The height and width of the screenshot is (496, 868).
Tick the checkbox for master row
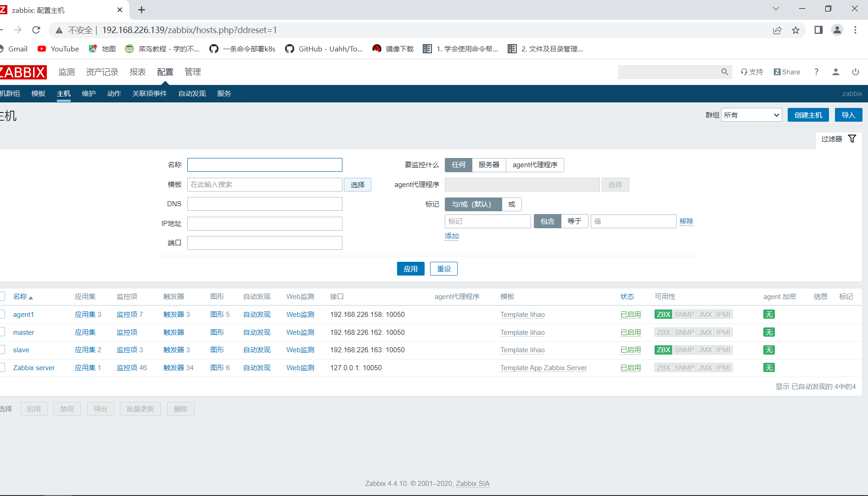[x=2, y=332]
